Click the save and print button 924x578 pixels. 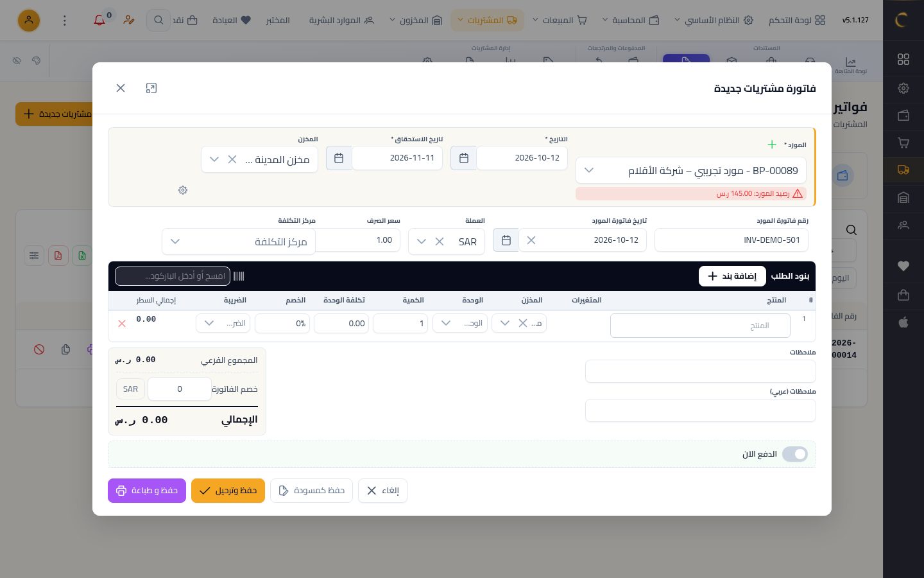(147, 491)
